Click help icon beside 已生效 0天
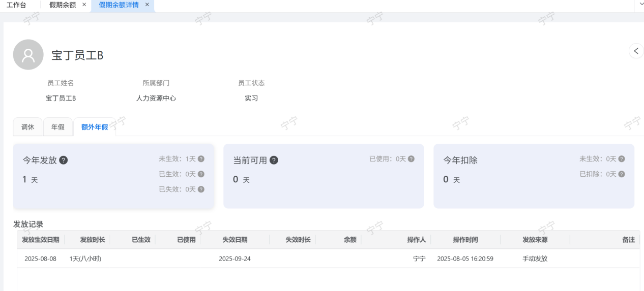 coord(201,174)
